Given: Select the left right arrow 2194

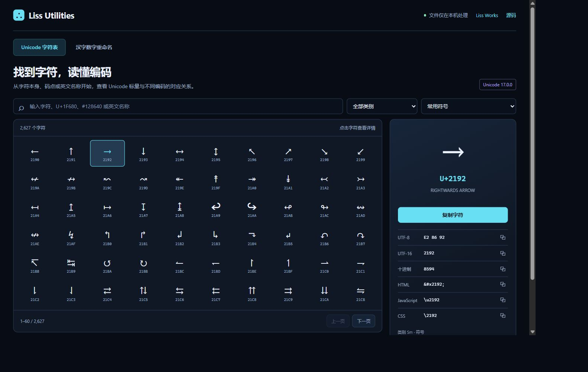Looking at the screenshot, I should tap(180, 153).
